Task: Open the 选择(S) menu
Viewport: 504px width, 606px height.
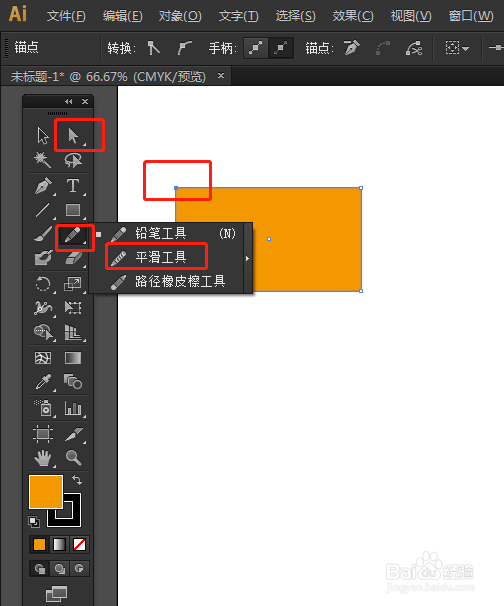Action: pos(295,16)
